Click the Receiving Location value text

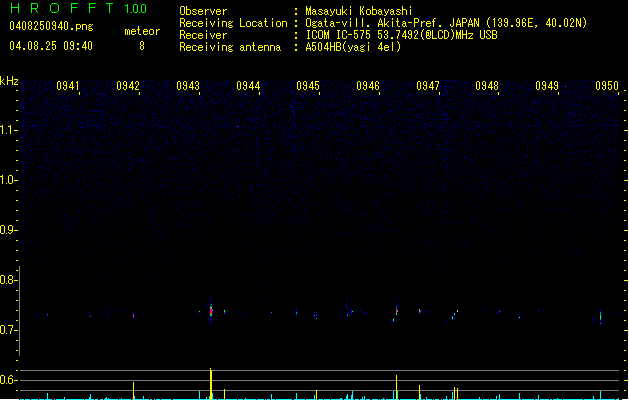coord(446,23)
